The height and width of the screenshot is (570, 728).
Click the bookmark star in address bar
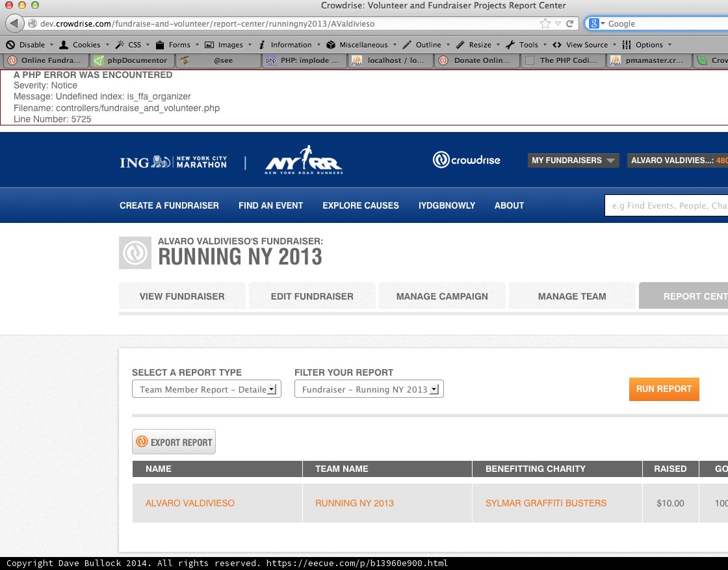click(x=545, y=23)
